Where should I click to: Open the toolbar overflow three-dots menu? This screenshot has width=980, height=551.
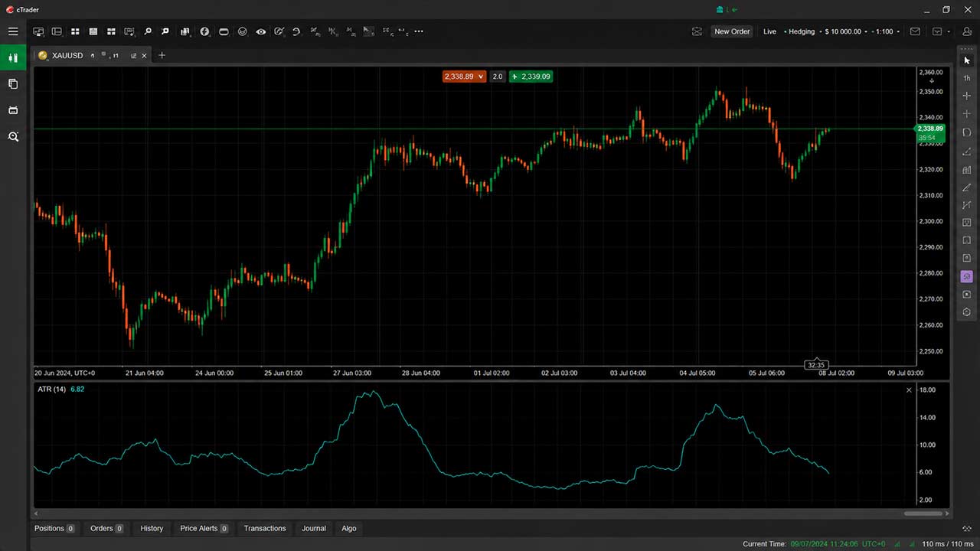(418, 31)
